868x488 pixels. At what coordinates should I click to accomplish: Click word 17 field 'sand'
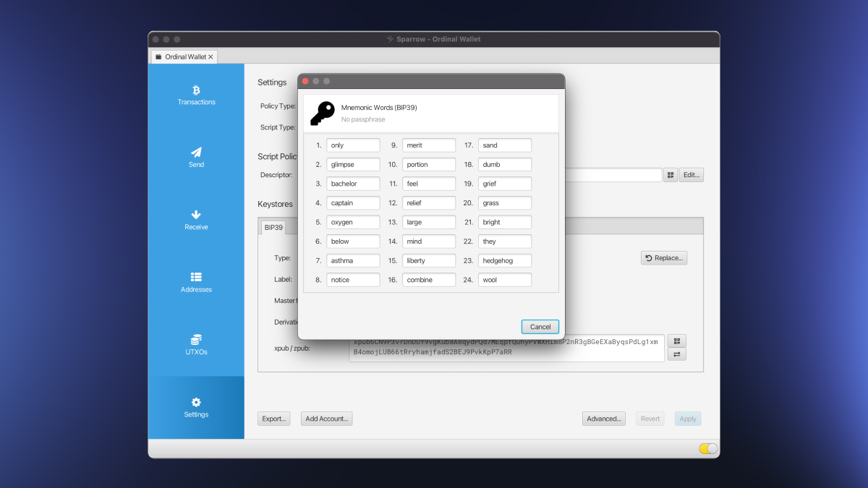[x=505, y=145]
